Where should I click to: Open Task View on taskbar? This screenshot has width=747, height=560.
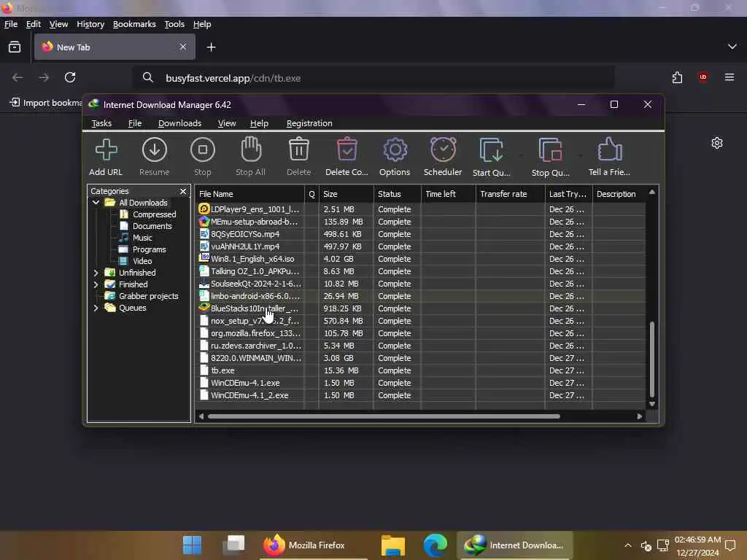tap(234, 544)
